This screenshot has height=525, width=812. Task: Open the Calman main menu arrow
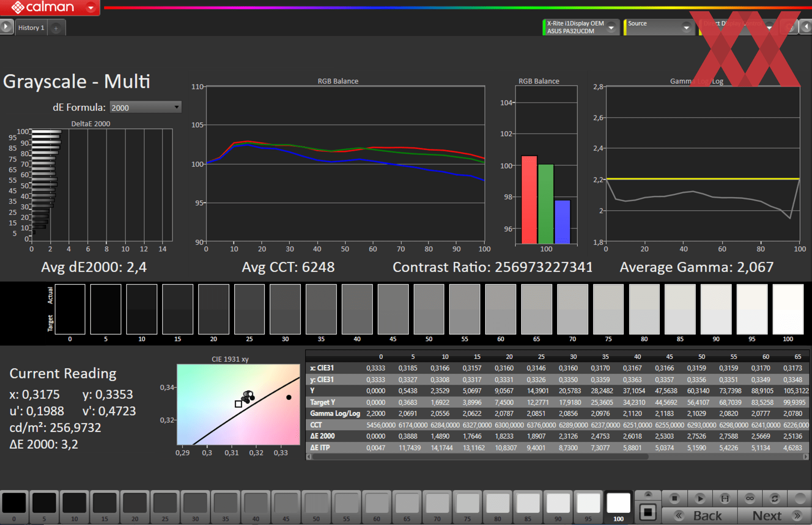(91, 8)
